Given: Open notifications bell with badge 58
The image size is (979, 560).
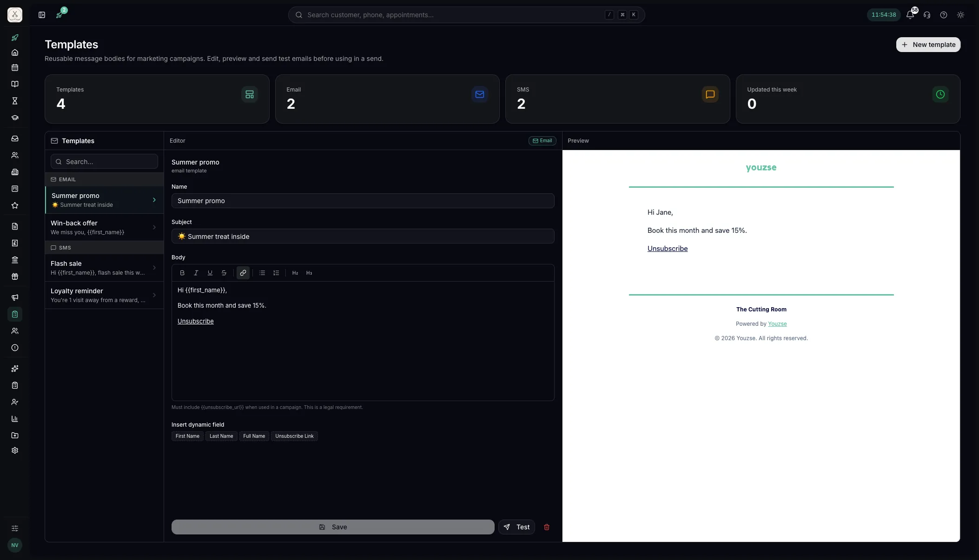Looking at the screenshot, I should (910, 15).
